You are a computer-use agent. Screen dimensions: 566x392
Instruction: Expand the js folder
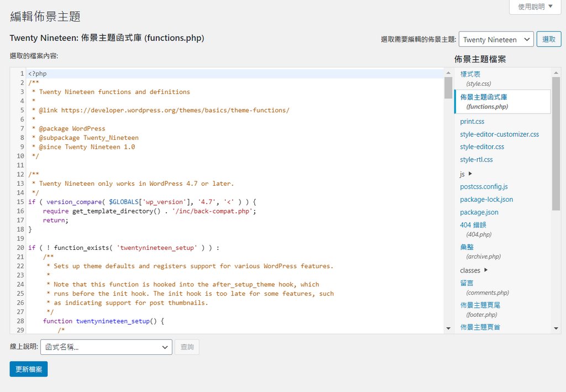(463, 173)
